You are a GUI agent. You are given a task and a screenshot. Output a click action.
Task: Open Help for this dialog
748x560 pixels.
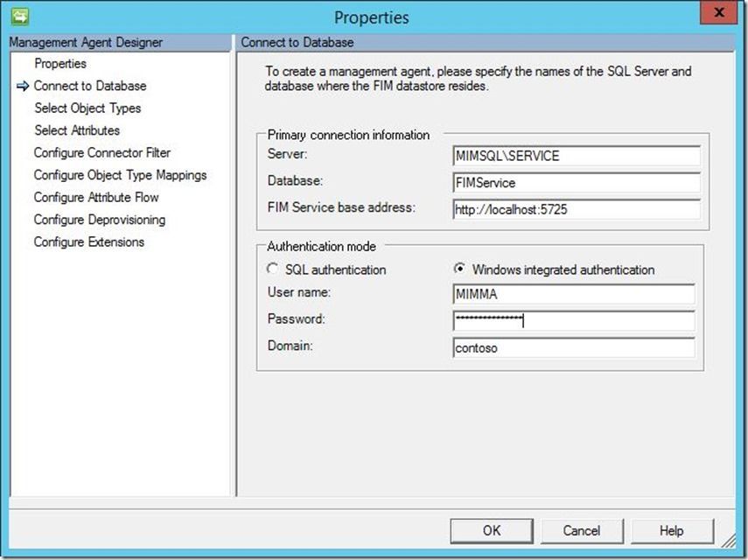[x=672, y=531]
